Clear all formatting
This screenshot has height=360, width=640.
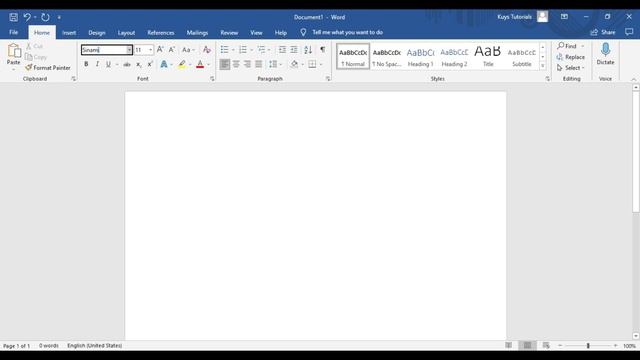point(207,50)
